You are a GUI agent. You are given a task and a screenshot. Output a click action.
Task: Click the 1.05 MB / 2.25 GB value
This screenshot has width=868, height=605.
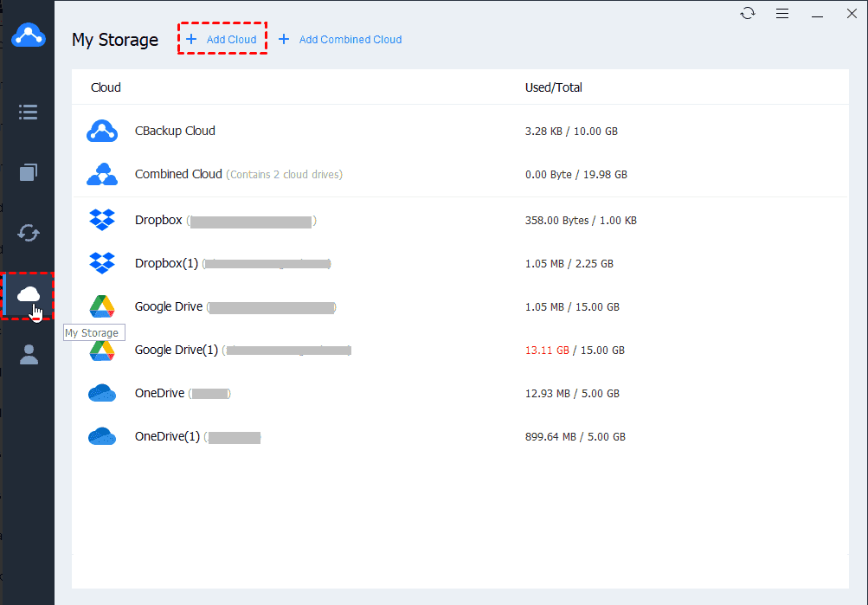569,263
